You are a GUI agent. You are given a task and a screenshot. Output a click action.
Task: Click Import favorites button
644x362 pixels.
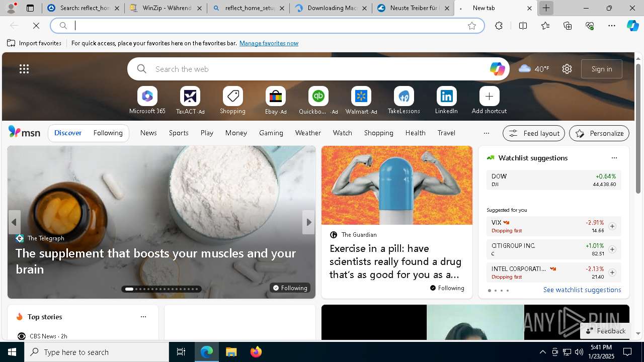[34, 43]
